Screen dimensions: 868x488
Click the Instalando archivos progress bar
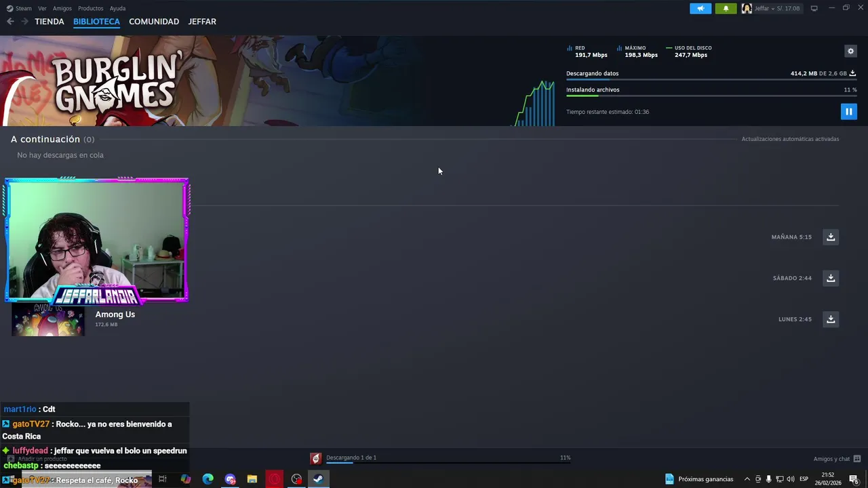[x=711, y=96]
